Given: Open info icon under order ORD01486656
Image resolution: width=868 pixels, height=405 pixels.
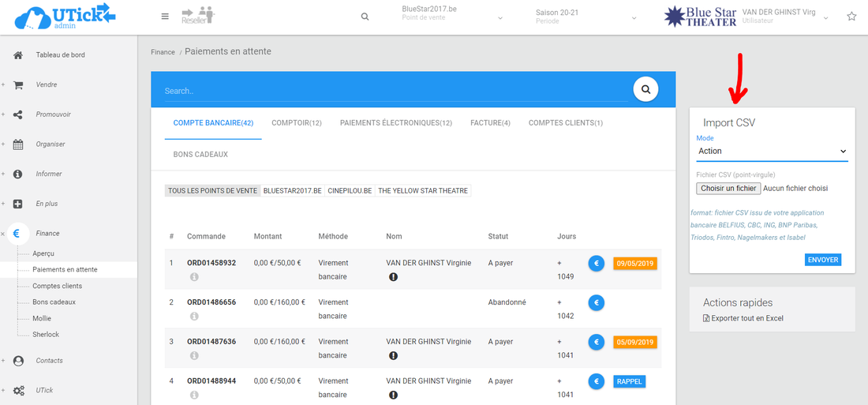Looking at the screenshot, I should tap(194, 317).
